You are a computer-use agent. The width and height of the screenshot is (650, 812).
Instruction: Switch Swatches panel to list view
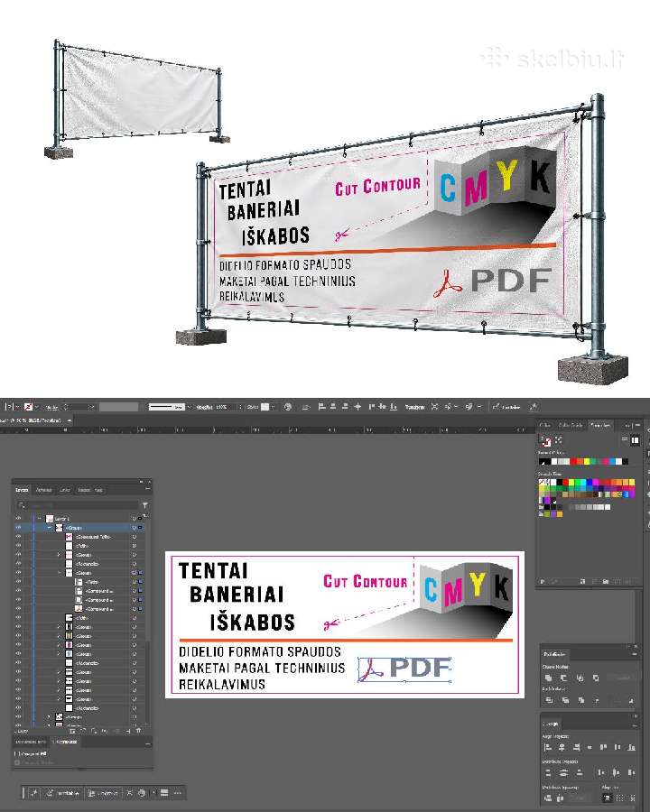(625, 439)
